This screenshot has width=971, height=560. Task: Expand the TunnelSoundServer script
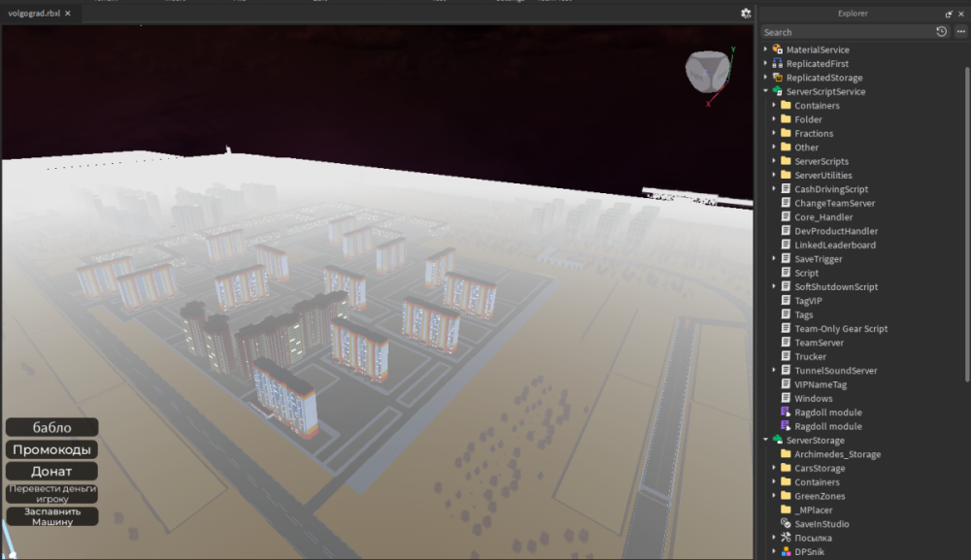click(774, 370)
